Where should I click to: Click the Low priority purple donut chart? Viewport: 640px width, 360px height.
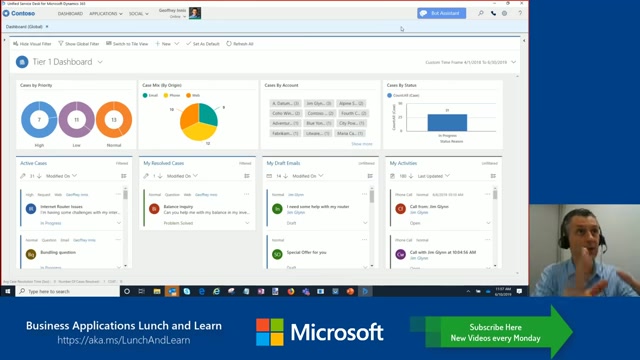[x=76, y=120]
